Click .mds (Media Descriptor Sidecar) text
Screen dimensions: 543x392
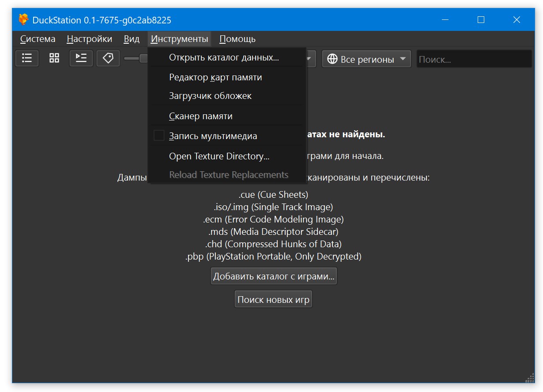[x=274, y=231]
